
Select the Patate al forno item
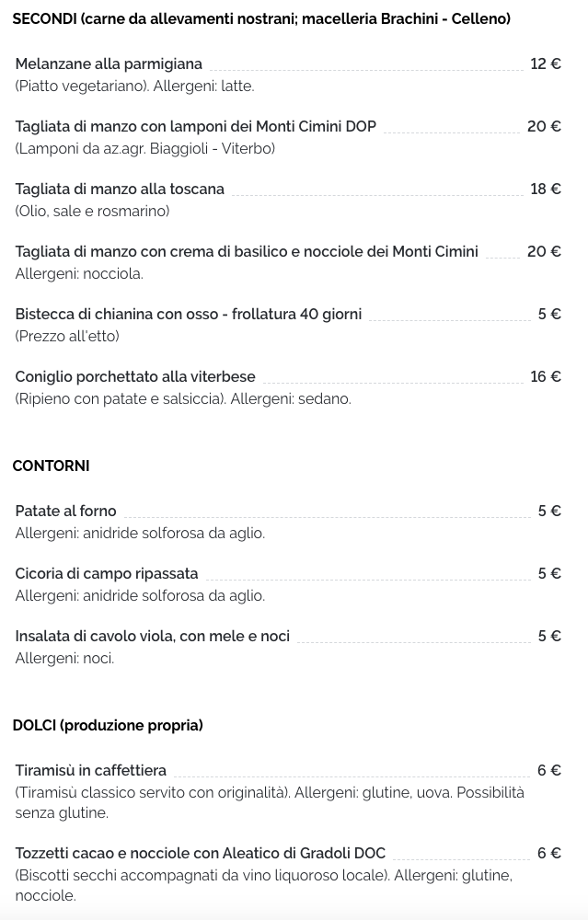pyautogui.click(x=65, y=511)
